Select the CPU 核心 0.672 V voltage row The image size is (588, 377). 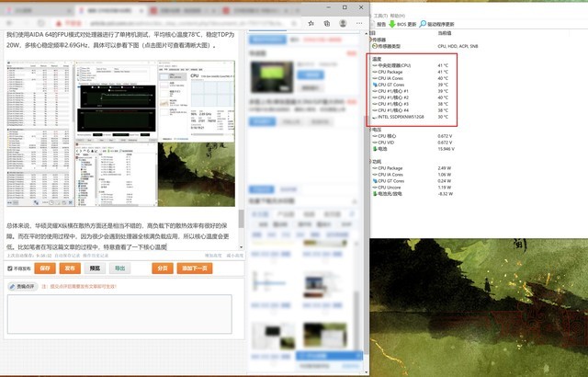tap(413, 136)
